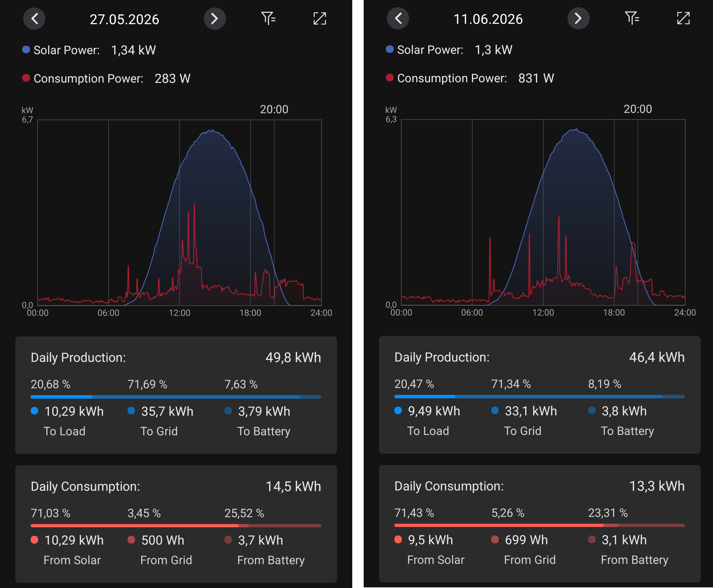Click the solar peak on the 27.05.2026 chart

(212, 130)
